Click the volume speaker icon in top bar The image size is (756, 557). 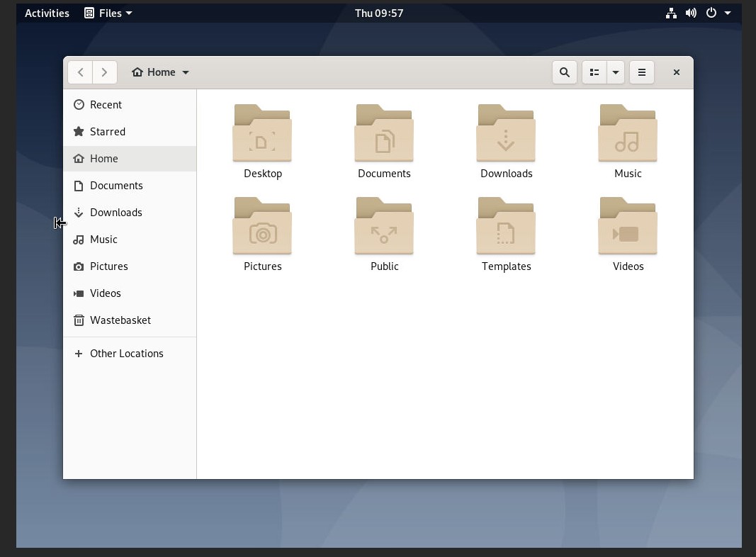[x=691, y=13]
